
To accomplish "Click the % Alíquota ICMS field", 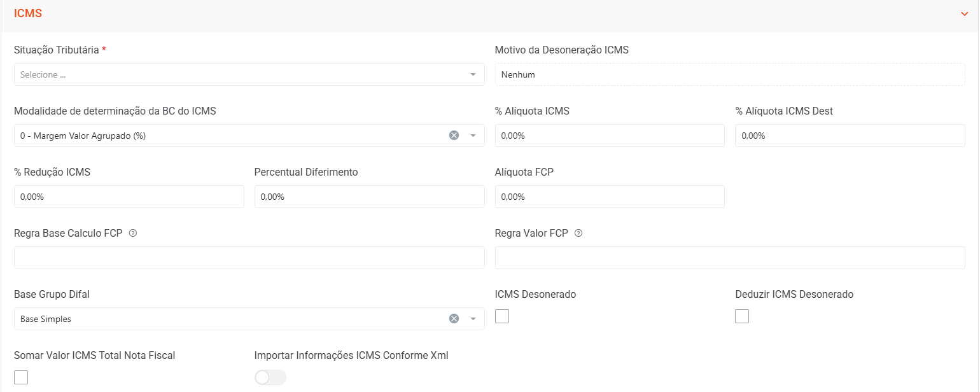I will pyautogui.click(x=609, y=136).
